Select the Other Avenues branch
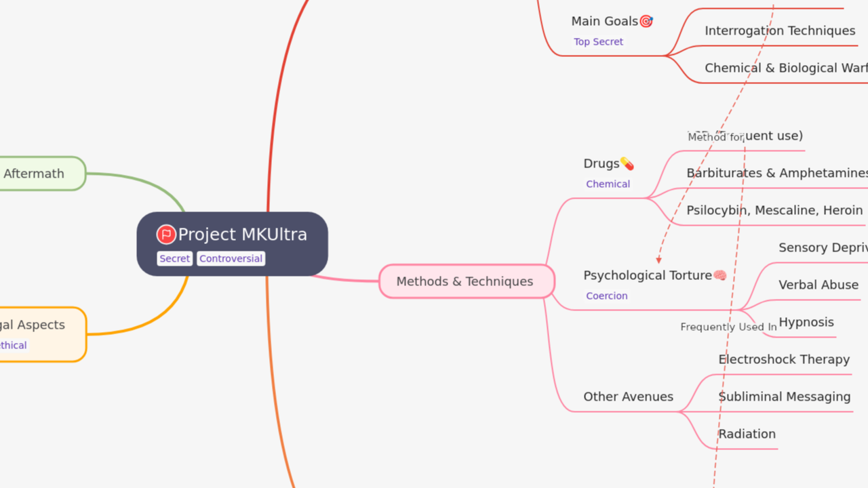Image resolution: width=868 pixels, height=488 pixels. pyautogui.click(x=629, y=396)
